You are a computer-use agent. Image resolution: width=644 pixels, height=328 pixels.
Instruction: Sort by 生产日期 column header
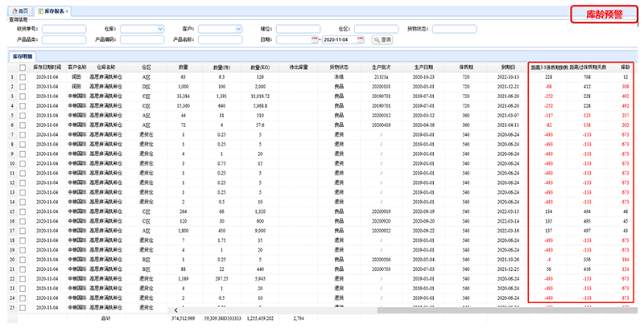[423, 68]
